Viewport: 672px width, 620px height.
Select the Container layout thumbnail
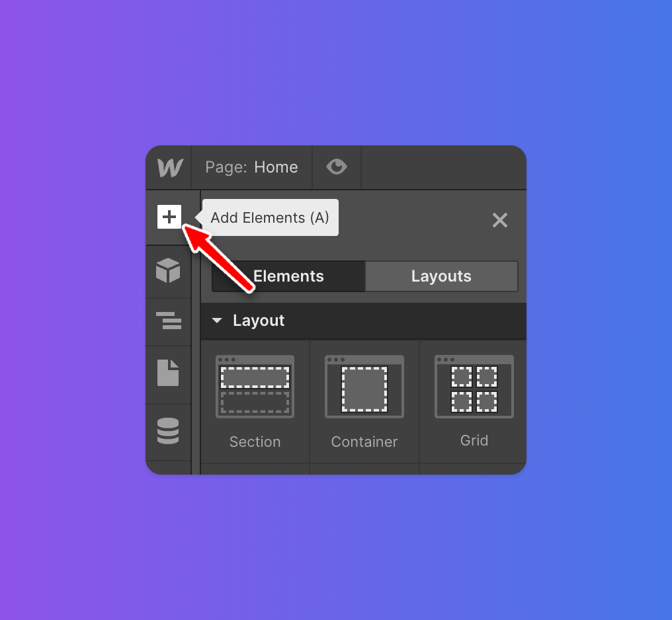click(364, 387)
